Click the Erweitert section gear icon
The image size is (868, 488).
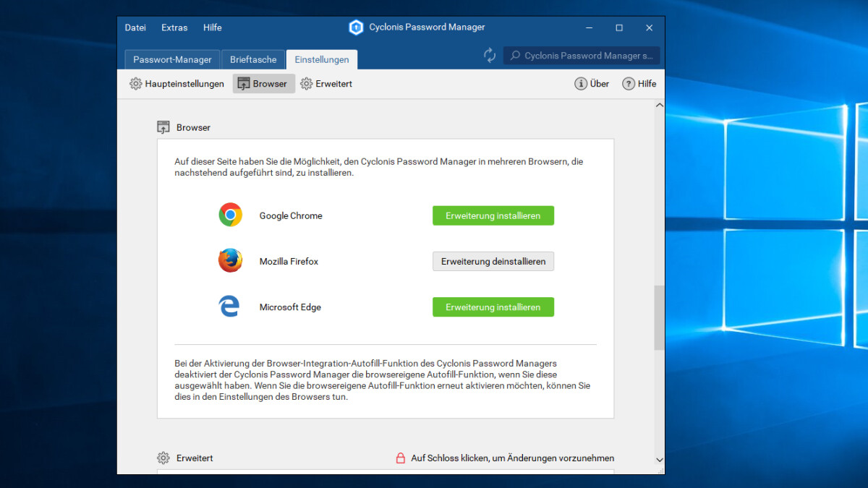click(163, 458)
